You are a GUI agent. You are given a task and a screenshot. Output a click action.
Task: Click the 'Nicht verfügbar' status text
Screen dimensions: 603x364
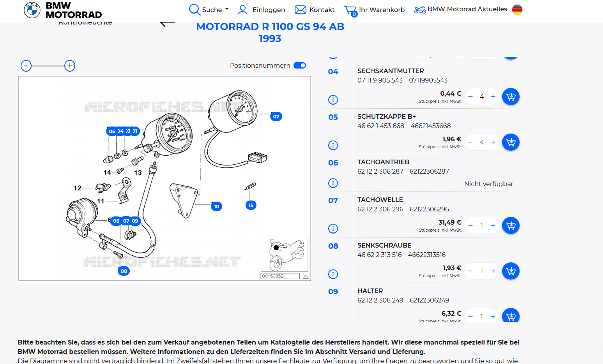click(488, 184)
